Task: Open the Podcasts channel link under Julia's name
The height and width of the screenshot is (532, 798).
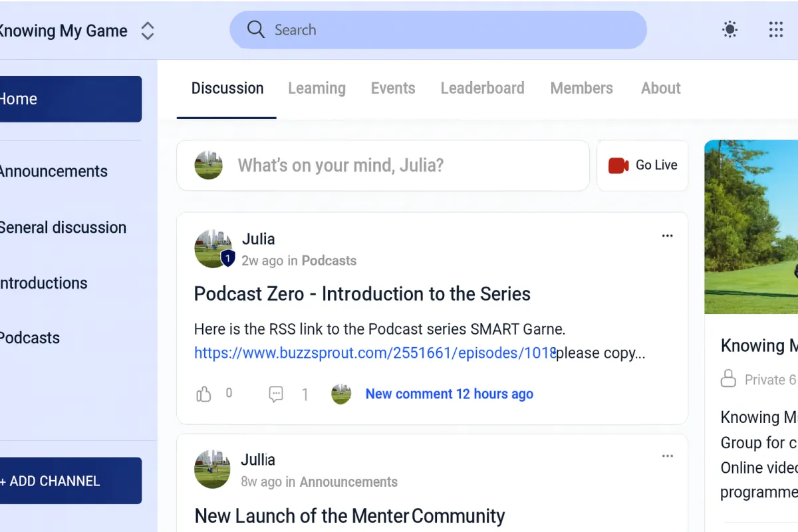Action: [329, 261]
